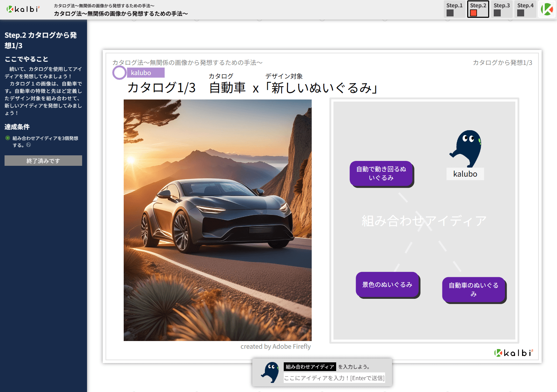Click the kalbi logo in the top-left header
This screenshot has width=557, height=392.
tap(23, 9)
